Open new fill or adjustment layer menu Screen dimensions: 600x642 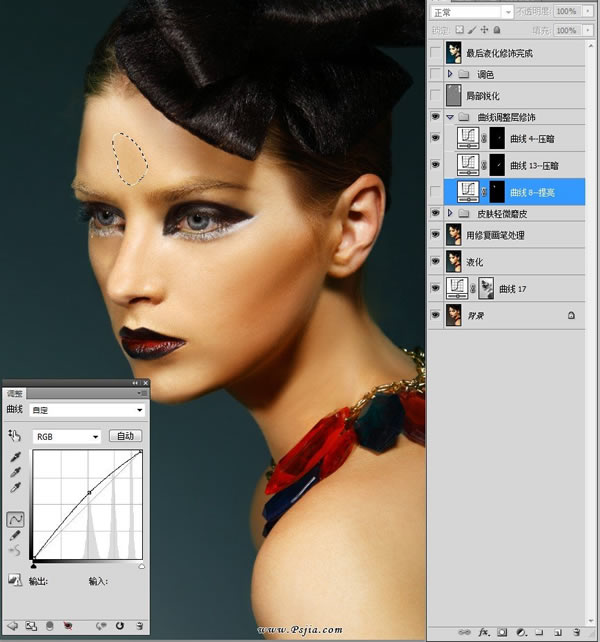pyautogui.click(x=521, y=632)
